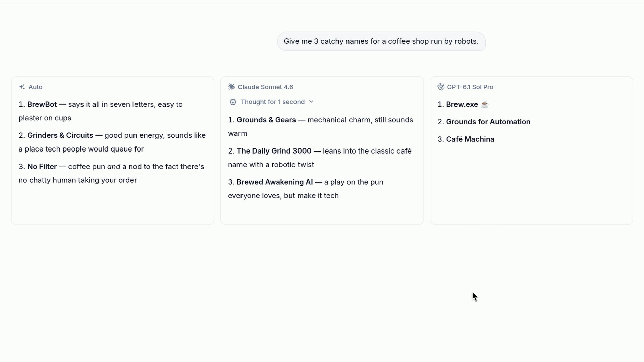The height and width of the screenshot is (362, 644).
Task: Click the Brewed Awakening AI text
Action: [x=275, y=182]
